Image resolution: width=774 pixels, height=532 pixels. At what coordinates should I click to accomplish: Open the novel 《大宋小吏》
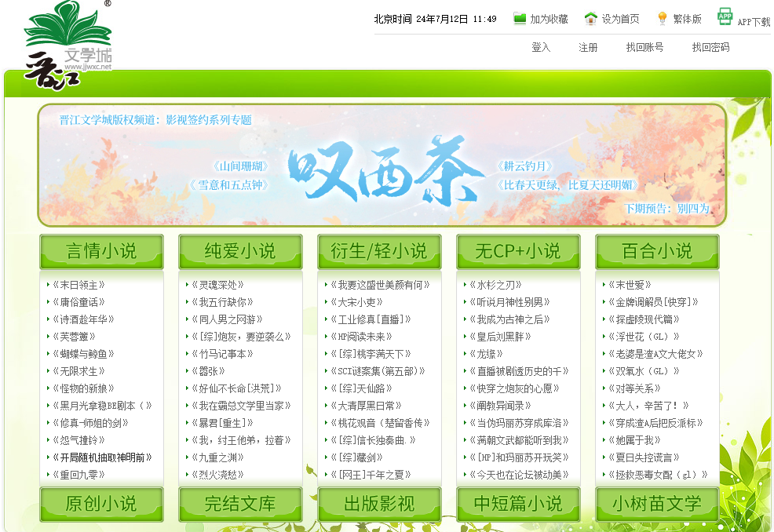[357, 302]
